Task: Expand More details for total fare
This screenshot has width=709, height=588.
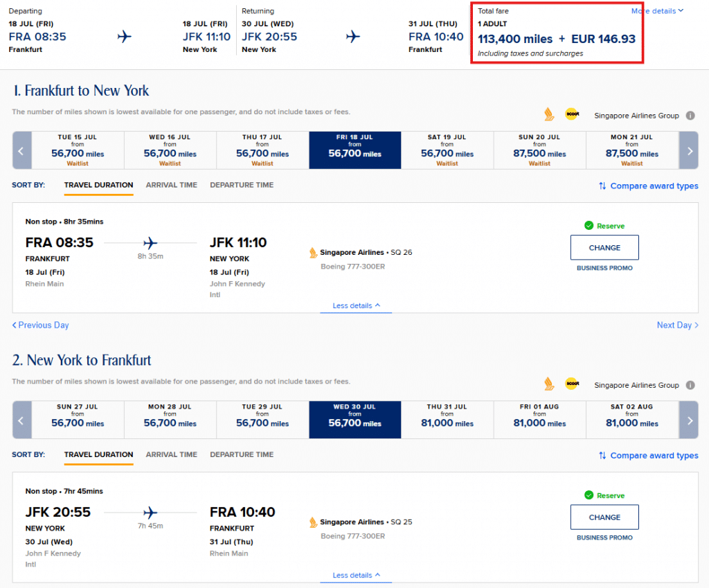Action: pos(657,11)
